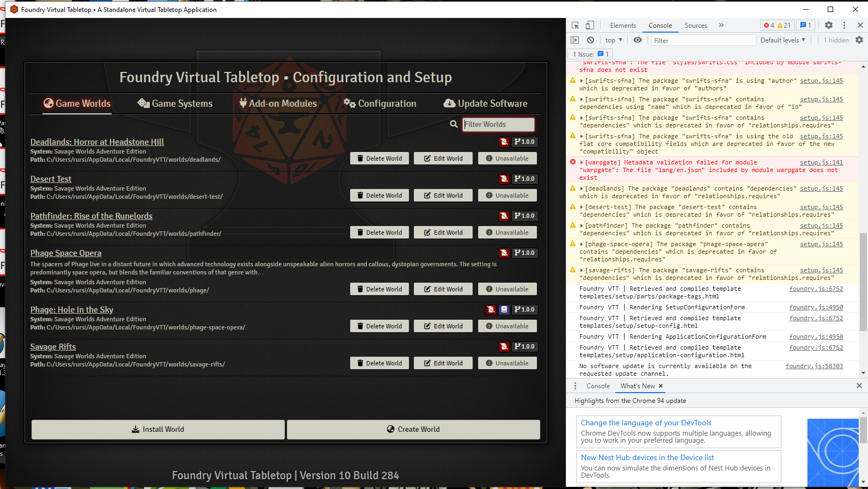Click the 1.0.0 version tag for Deadlands
The height and width of the screenshot is (489, 868).
coord(525,142)
